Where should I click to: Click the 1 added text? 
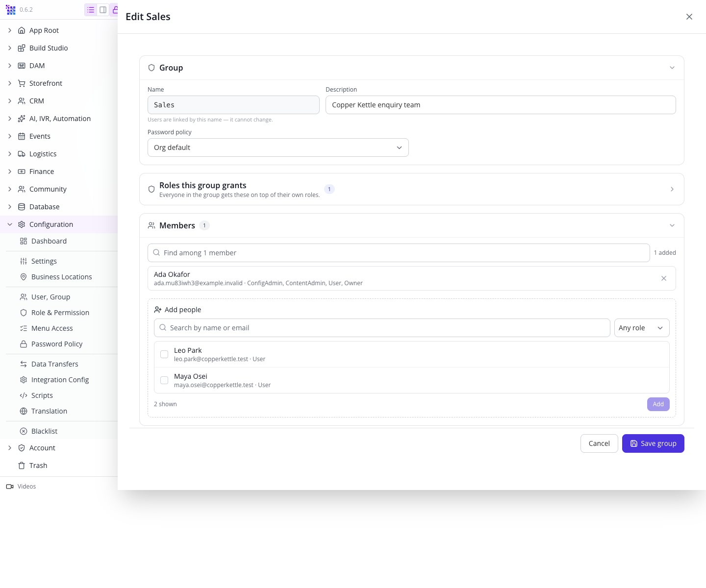[x=665, y=253]
